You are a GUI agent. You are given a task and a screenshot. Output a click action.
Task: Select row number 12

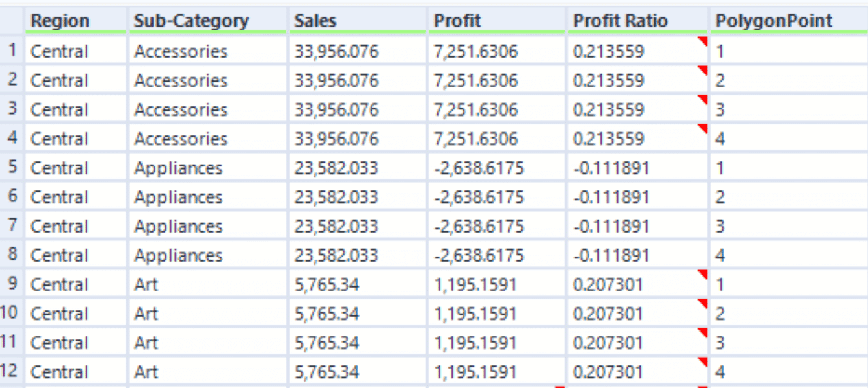[12, 372]
